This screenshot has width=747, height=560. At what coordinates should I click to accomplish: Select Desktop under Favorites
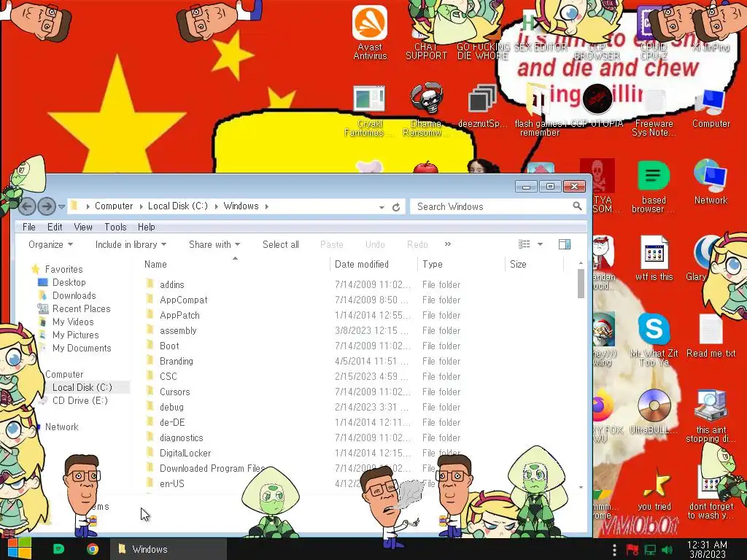[x=69, y=282]
